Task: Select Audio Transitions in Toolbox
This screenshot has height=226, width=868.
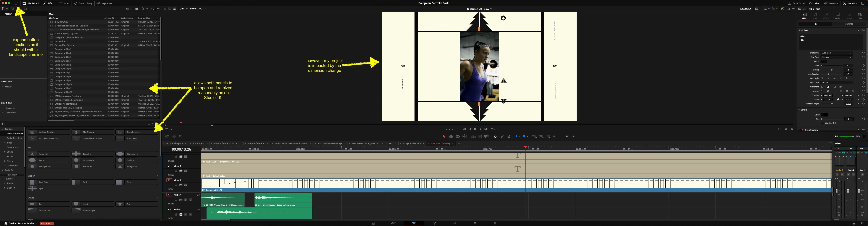Action: point(15,138)
